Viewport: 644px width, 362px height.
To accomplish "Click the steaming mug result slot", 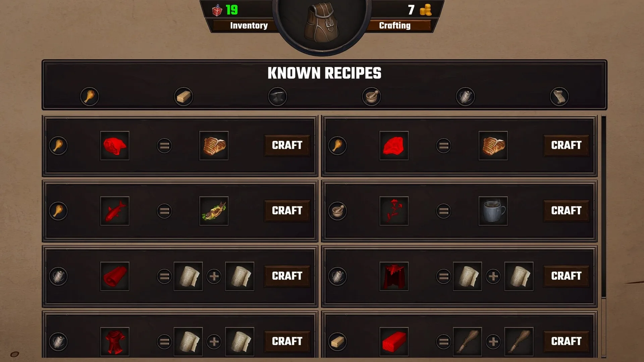I will tap(493, 211).
